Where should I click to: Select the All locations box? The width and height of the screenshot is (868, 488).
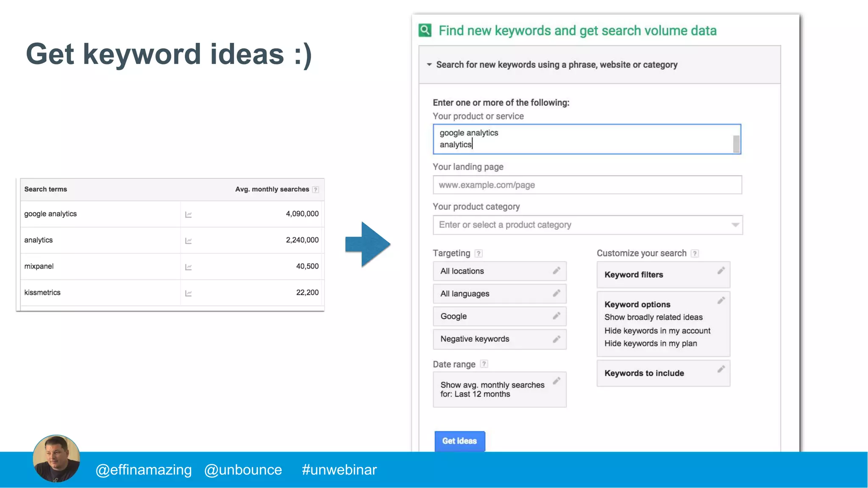(500, 271)
